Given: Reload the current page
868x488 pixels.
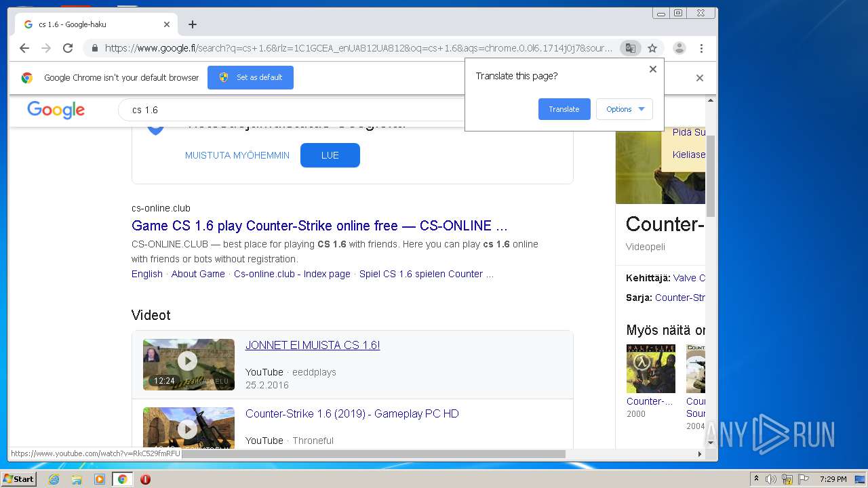Looking at the screenshot, I should tap(68, 48).
